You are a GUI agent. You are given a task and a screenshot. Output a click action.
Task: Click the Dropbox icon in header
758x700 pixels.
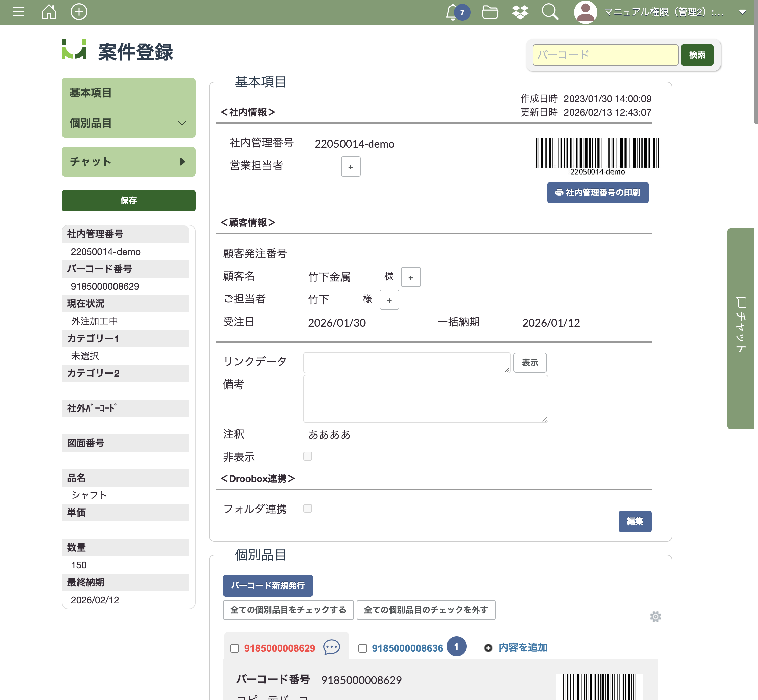520,12
